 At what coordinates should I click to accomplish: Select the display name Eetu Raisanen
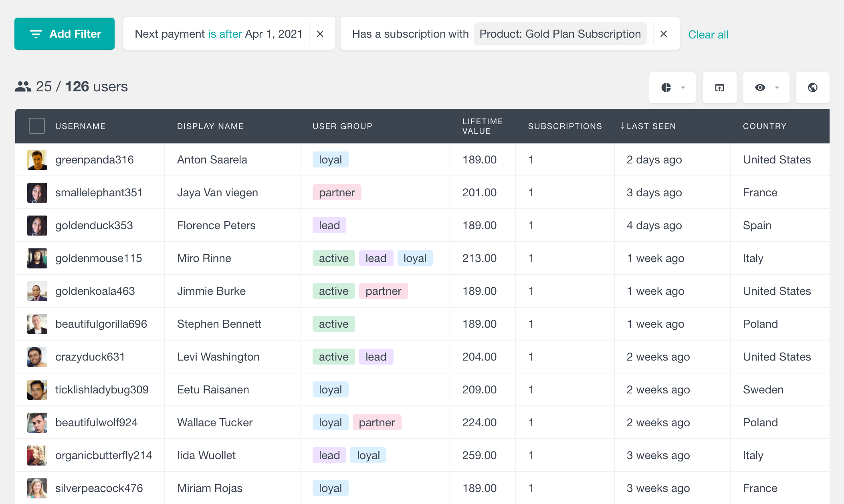(x=213, y=390)
